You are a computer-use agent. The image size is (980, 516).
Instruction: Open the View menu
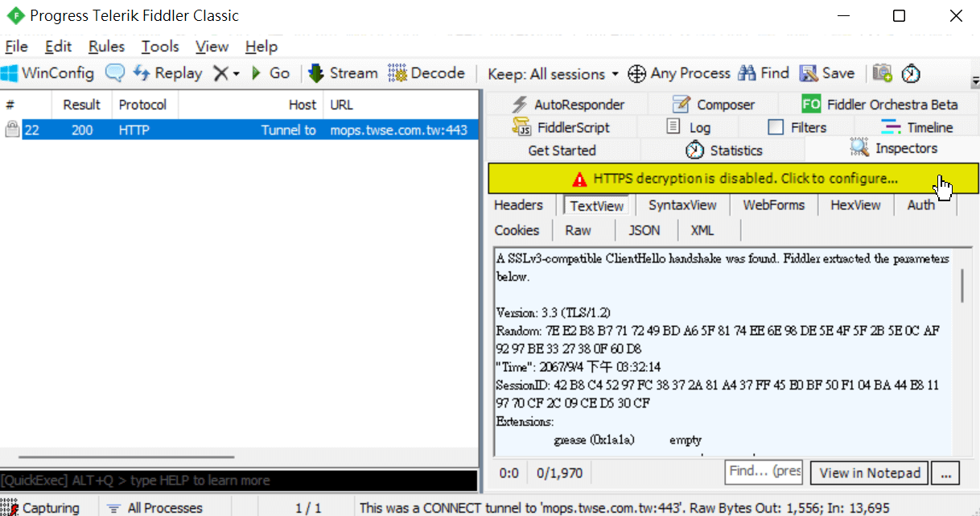[x=212, y=47]
